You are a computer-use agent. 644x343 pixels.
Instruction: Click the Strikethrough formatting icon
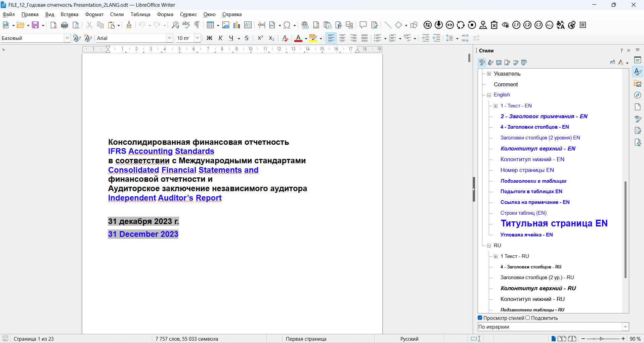(x=247, y=38)
